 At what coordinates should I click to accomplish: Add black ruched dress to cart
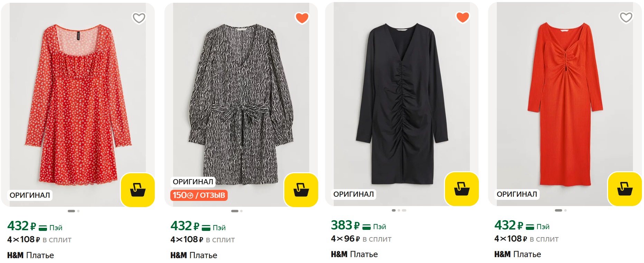coord(462,189)
